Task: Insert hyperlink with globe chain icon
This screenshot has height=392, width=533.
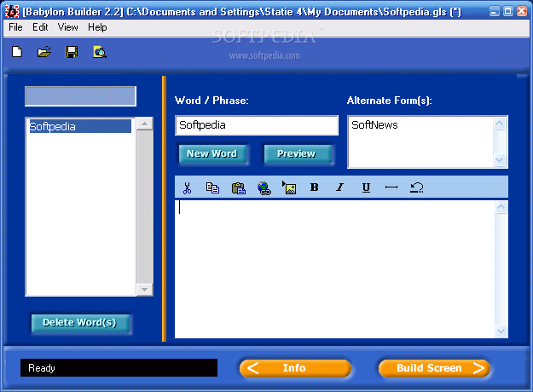Action: tap(264, 187)
